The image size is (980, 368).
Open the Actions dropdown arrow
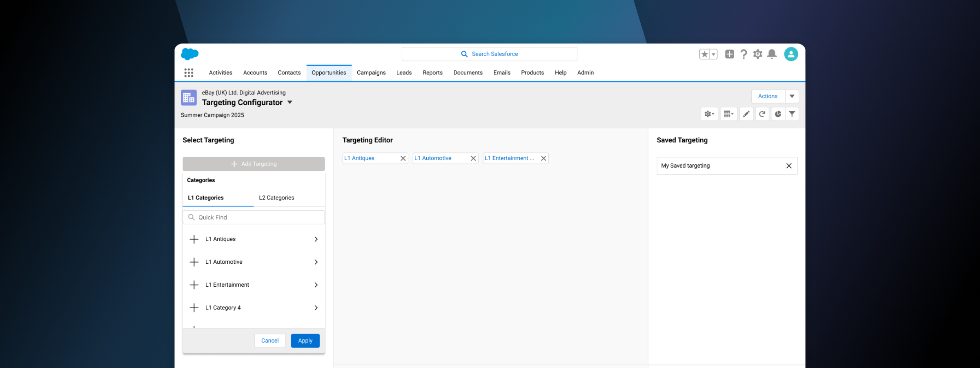point(792,96)
